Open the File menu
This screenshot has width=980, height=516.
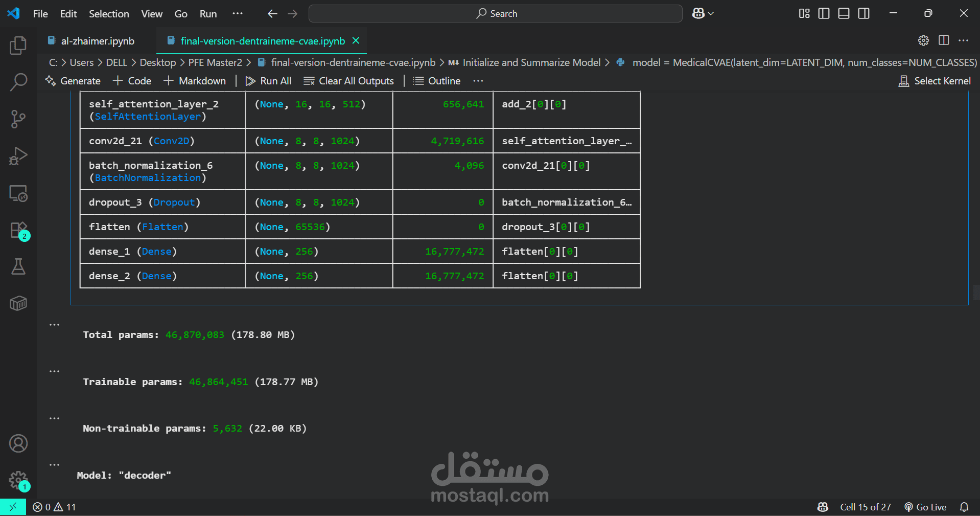40,14
